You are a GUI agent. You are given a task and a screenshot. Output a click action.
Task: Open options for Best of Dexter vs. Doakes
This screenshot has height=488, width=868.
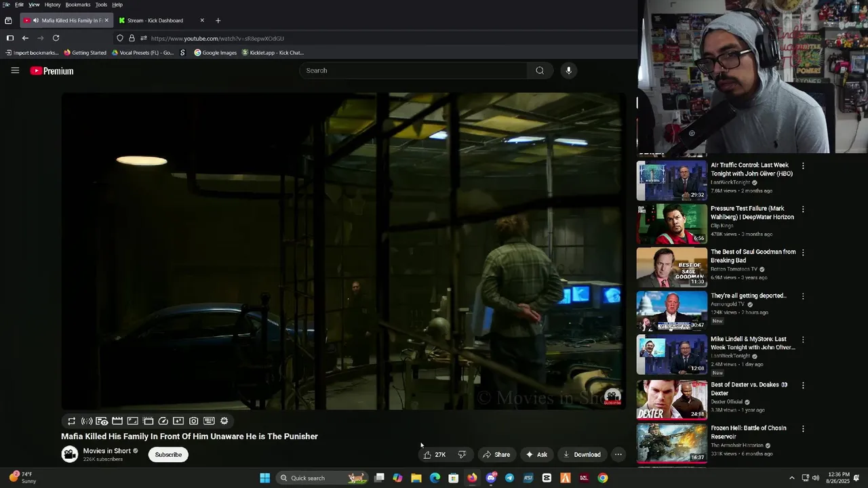pos(803,385)
